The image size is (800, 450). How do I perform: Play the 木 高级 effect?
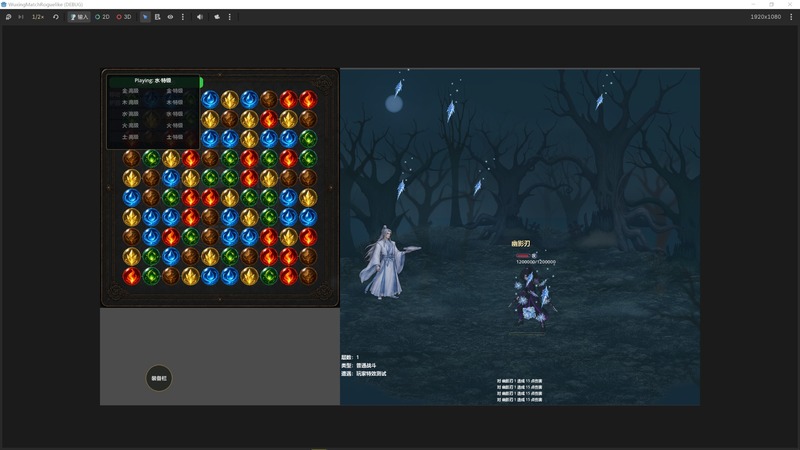pyautogui.click(x=130, y=102)
